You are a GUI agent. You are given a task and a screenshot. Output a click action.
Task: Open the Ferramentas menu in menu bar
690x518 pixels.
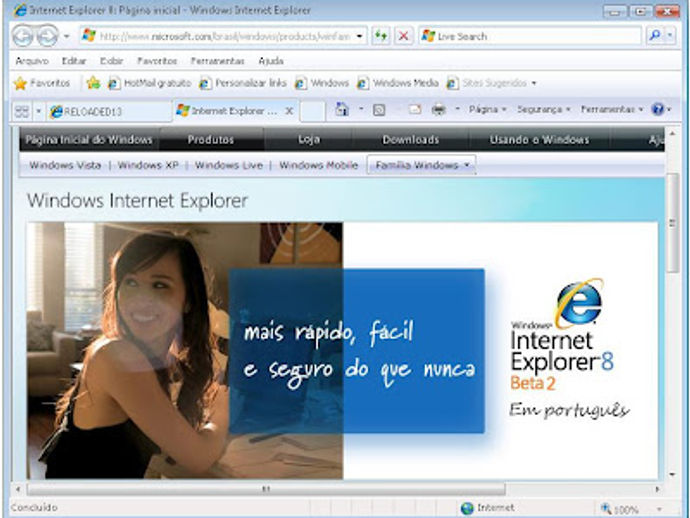pos(217,61)
